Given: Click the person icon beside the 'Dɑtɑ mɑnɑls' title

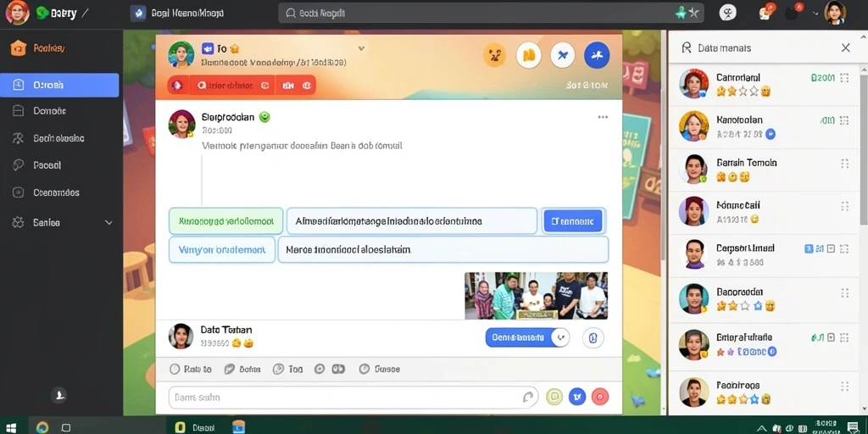Looking at the screenshot, I should coord(687,47).
